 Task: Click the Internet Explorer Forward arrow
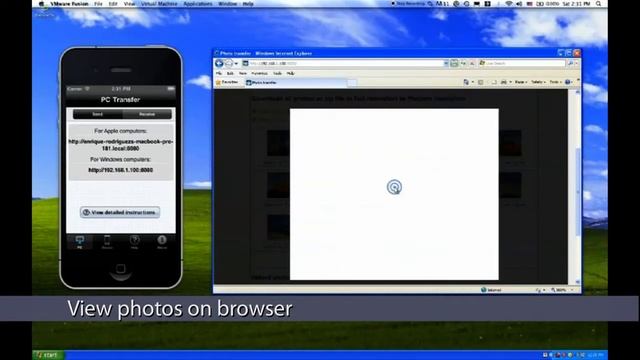coord(229,63)
